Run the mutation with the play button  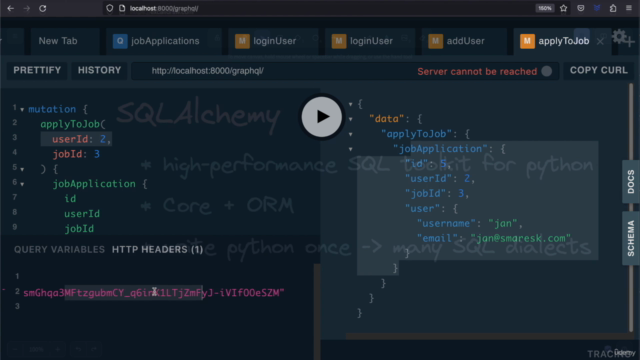click(x=322, y=117)
